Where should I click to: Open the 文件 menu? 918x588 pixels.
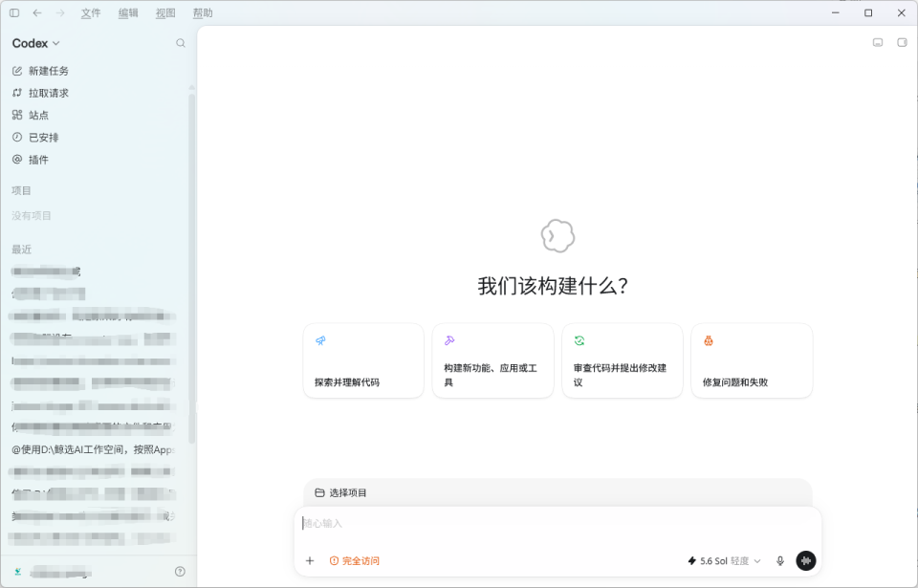coord(91,12)
